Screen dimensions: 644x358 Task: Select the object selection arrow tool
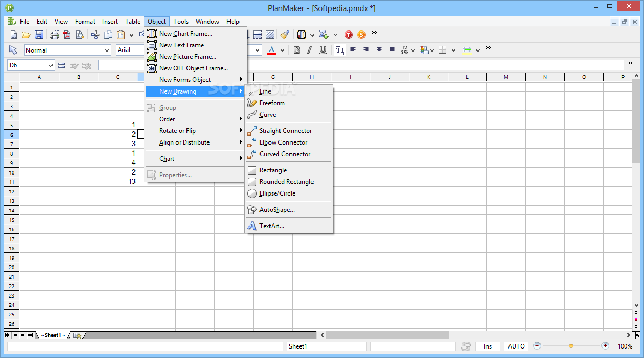pyautogui.click(x=14, y=50)
